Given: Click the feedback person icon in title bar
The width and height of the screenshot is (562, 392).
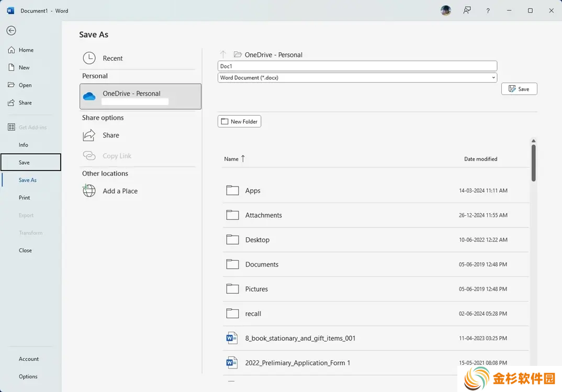Looking at the screenshot, I should 467,11.
